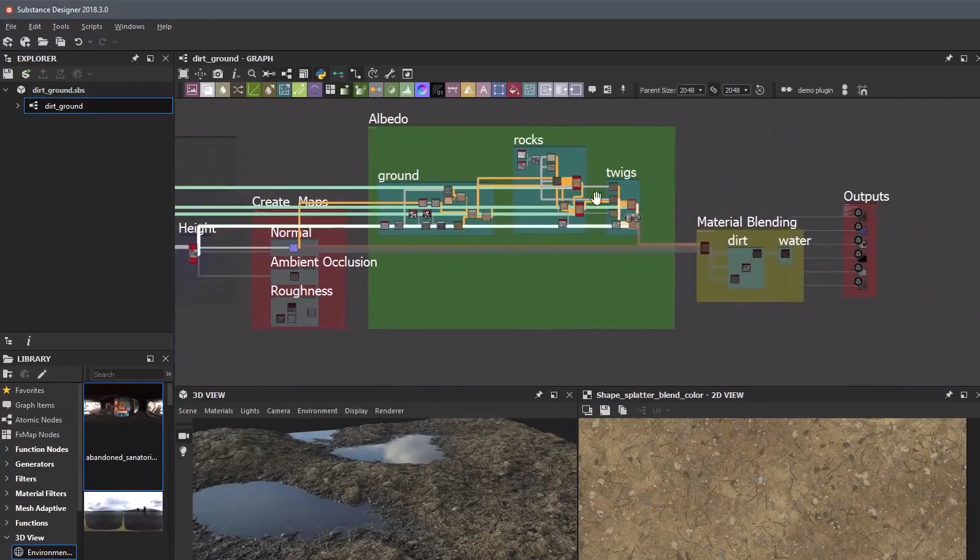Select Atomic Nodes in the Library
Viewport: 980px width, 560px height.
(x=38, y=420)
